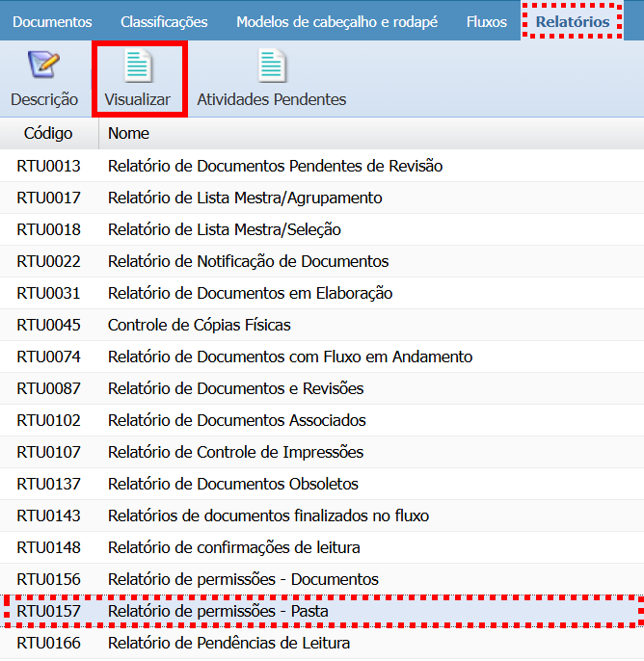644x661 pixels.
Task: Choose Relatório de Lista Mestra/Seleção
Action: (x=224, y=229)
